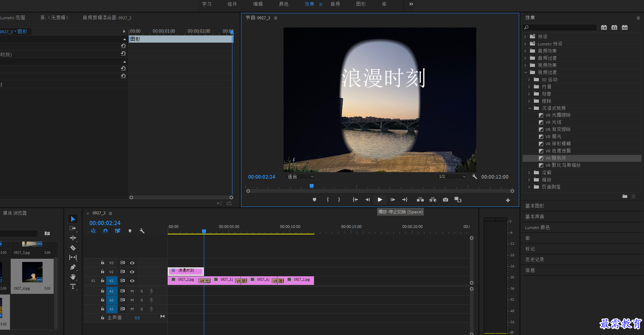Switch to 图形 workspace

pyautogui.click(x=361, y=4)
